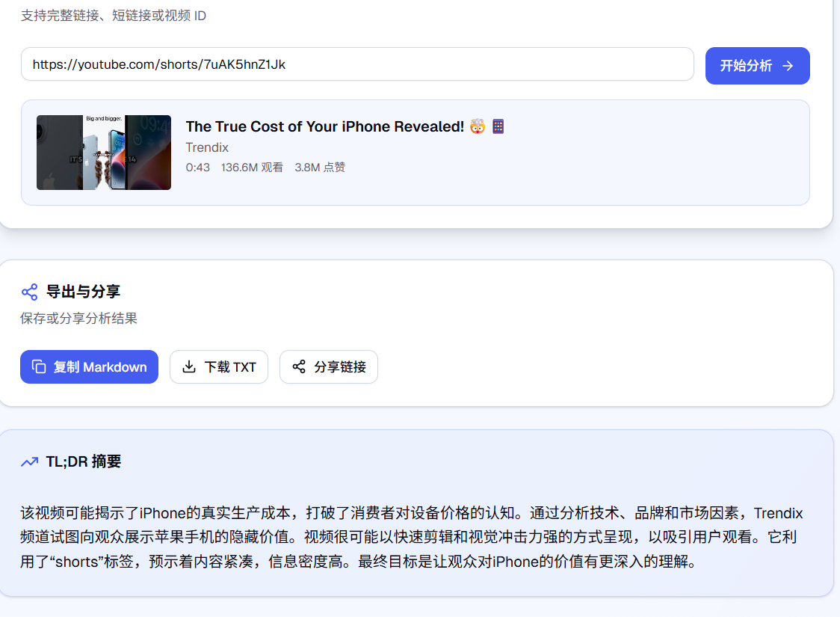
Task: Click the iPhone video thumbnail
Action: pyautogui.click(x=103, y=153)
